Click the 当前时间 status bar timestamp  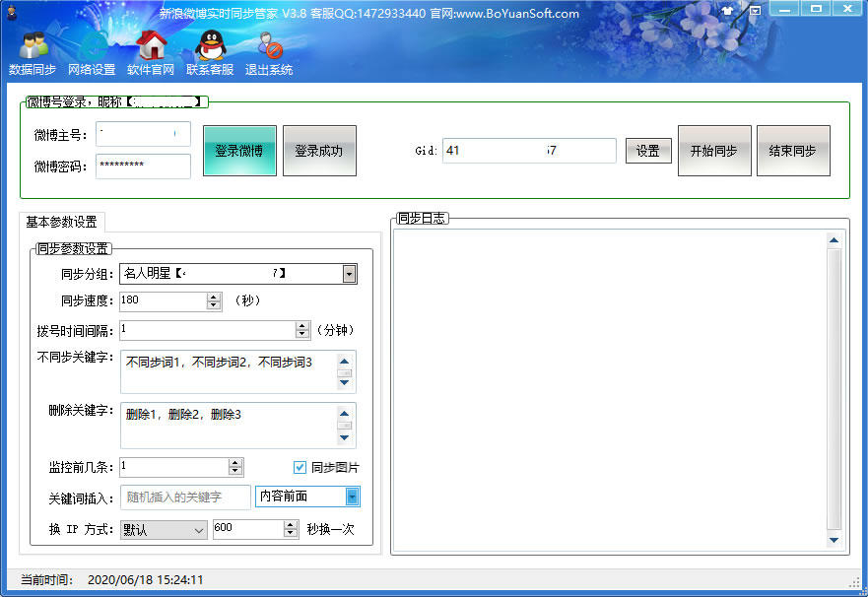[145, 580]
